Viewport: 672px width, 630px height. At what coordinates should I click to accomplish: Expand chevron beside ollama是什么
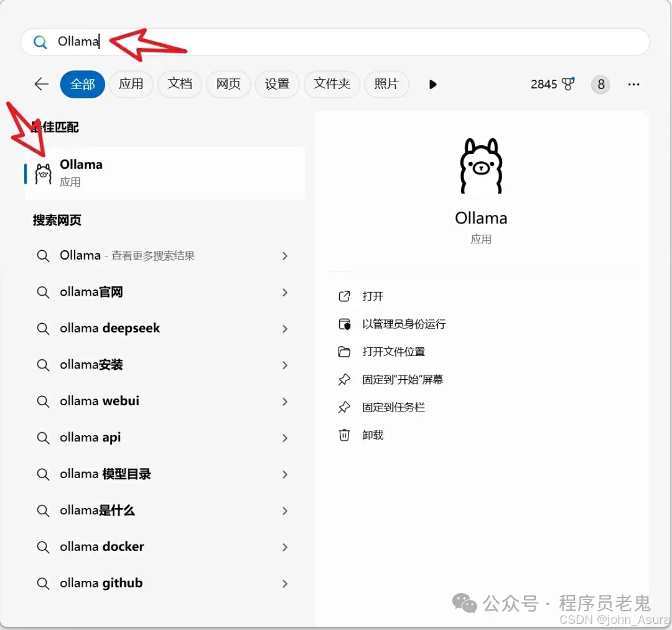pyautogui.click(x=285, y=510)
